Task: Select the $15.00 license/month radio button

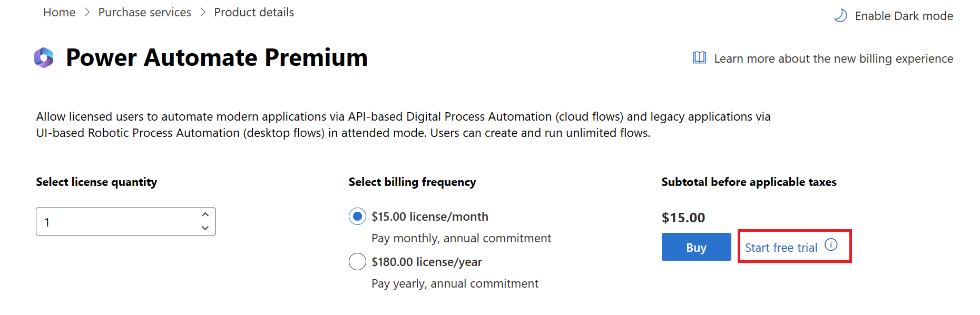Action: pyautogui.click(x=357, y=216)
